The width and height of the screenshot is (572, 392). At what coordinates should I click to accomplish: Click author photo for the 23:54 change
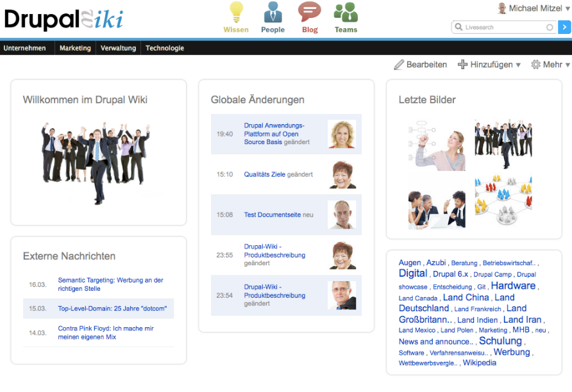point(342,295)
